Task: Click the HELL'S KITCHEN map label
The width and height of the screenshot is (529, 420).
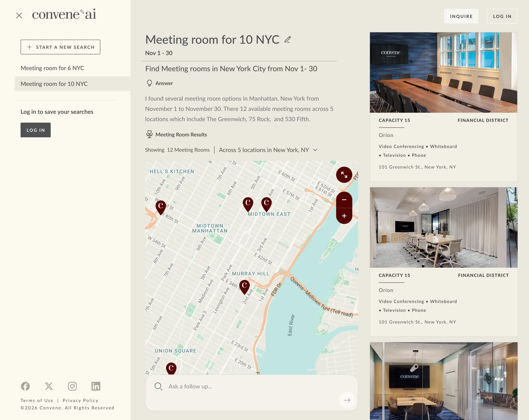Action: (172, 171)
